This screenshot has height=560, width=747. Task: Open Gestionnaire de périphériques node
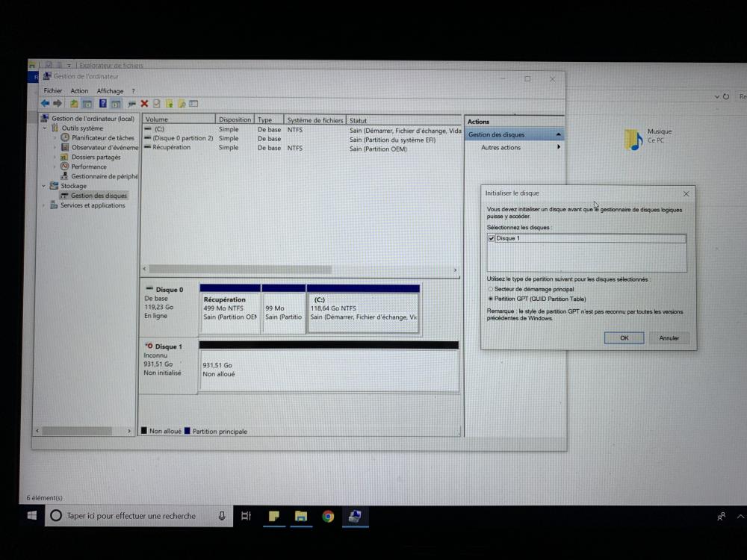point(105,176)
